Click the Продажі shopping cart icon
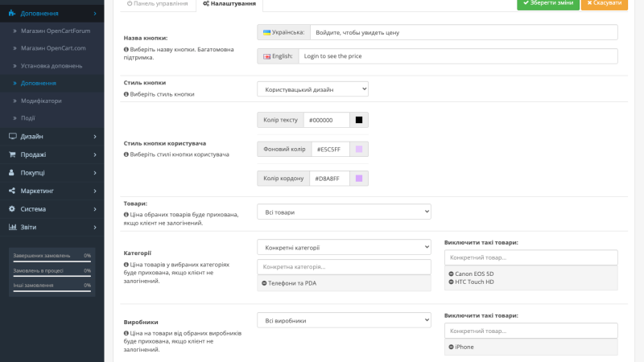This screenshot has width=644, height=362. point(12,154)
